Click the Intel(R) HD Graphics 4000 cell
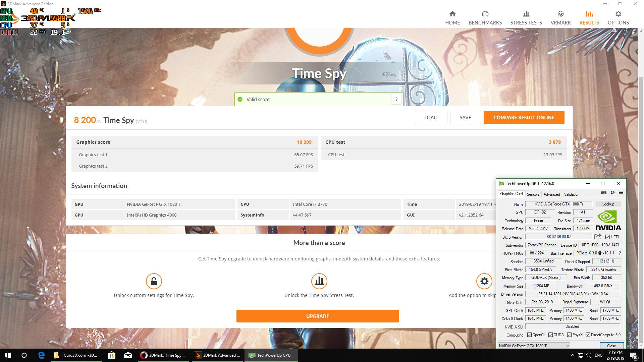Viewport: 644px width, 362px height. pyautogui.click(x=179, y=215)
